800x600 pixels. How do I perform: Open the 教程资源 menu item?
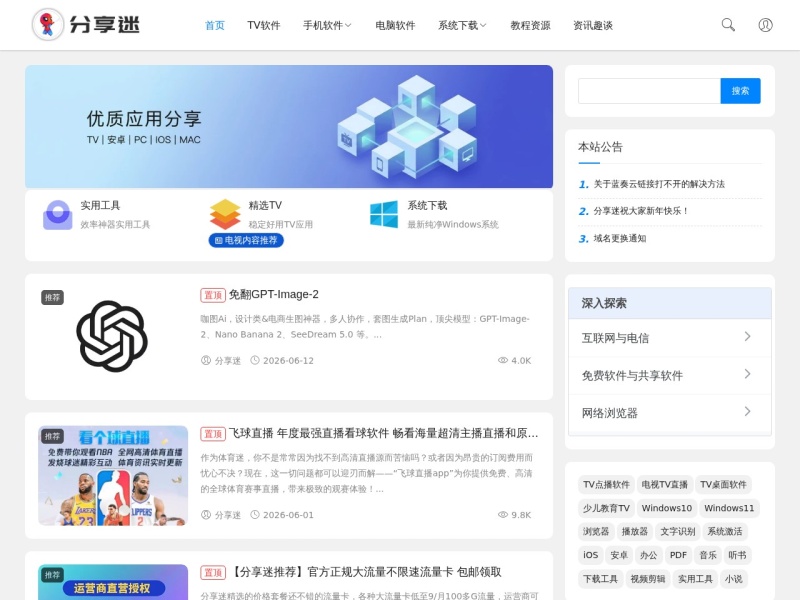coord(530,25)
